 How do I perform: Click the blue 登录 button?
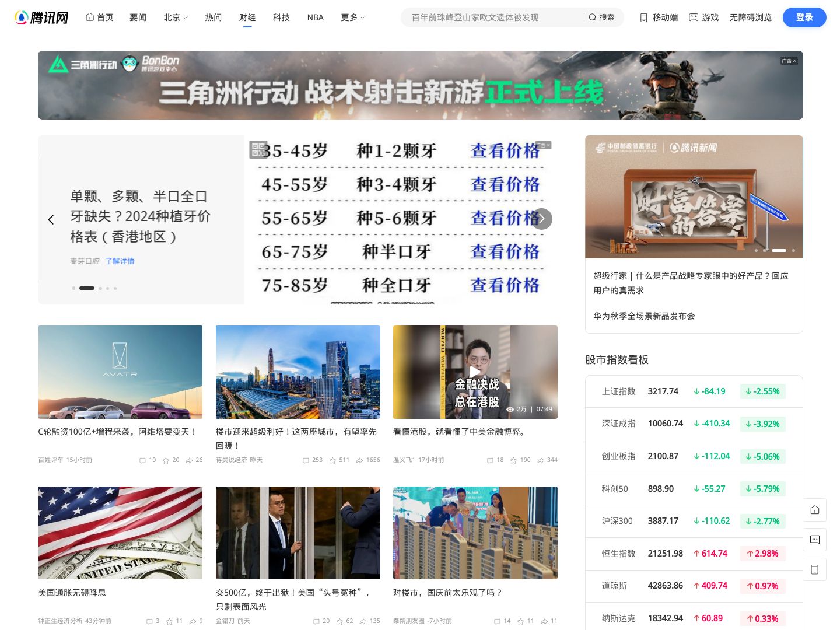[x=804, y=17]
